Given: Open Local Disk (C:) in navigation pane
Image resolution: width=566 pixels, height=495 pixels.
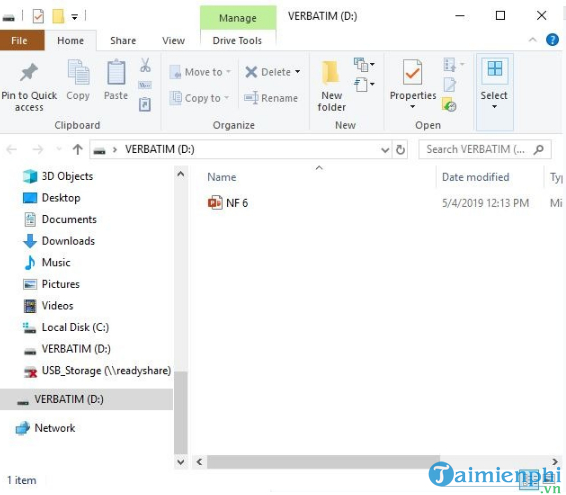Looking at the screenshot, I should (66, 327).
